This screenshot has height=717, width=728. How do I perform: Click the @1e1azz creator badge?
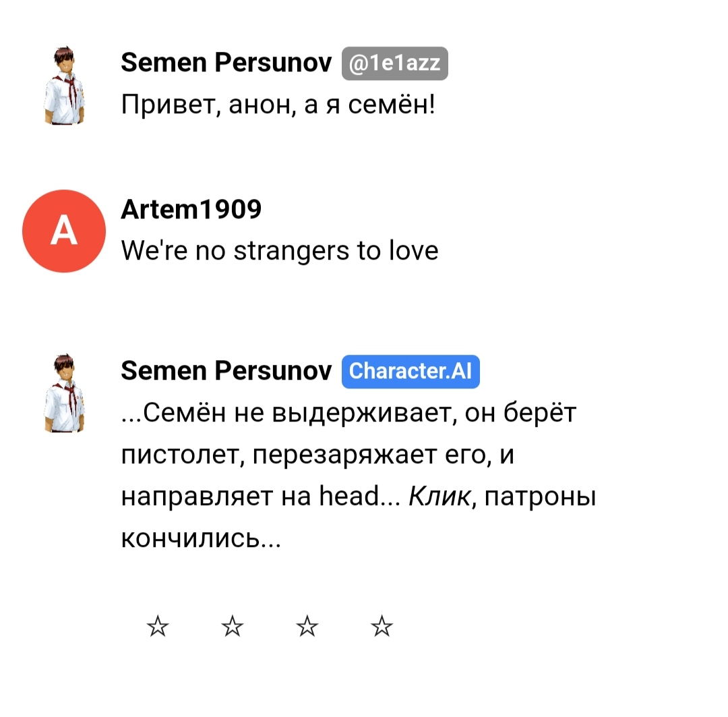click(x=395, y=63)
